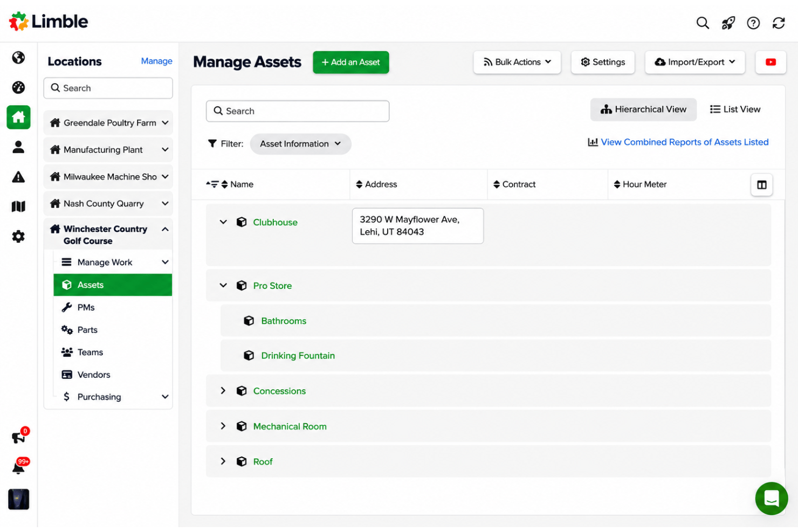Open the dashboard gauge icon in left rail

(x=18, y=87)
